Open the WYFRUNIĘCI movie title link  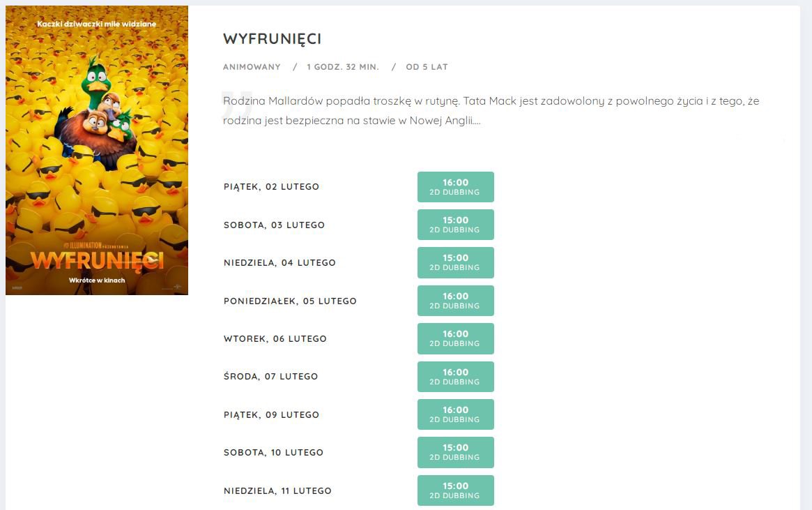pos(273,39)
